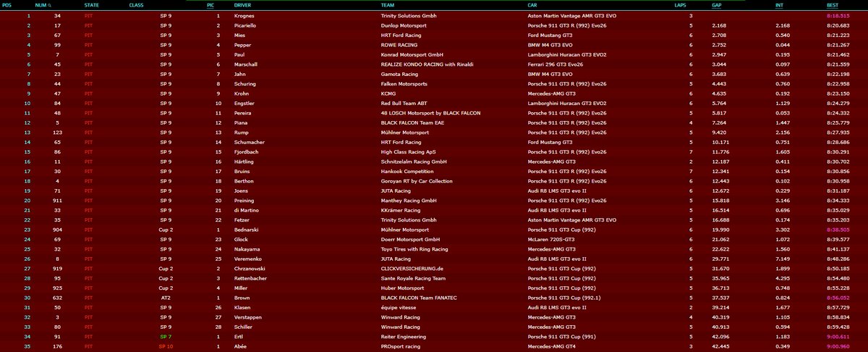Click driver name Engstler
Viewport: 868px width, 352px height.
(245, 103)
